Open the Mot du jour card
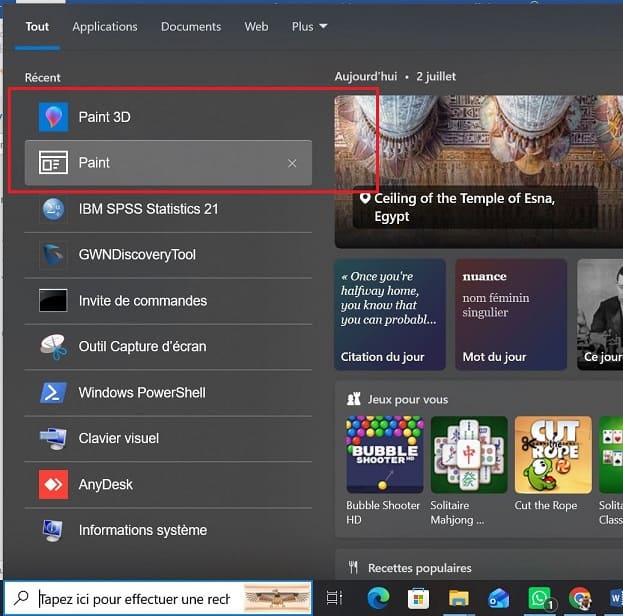This screenshot has height=616, width=623. point(511,314)
